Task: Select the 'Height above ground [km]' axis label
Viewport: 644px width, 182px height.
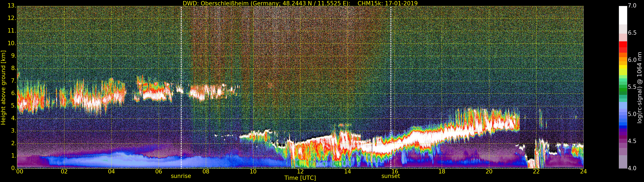Action: [3, 88]
